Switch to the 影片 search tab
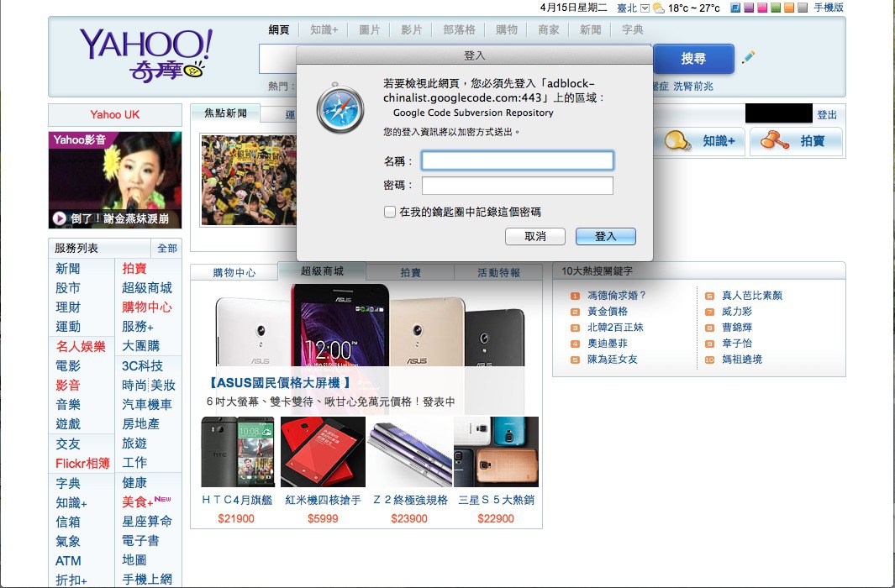Image resolution: width=895 pixels, height=588 pixels. pos(411,29)
